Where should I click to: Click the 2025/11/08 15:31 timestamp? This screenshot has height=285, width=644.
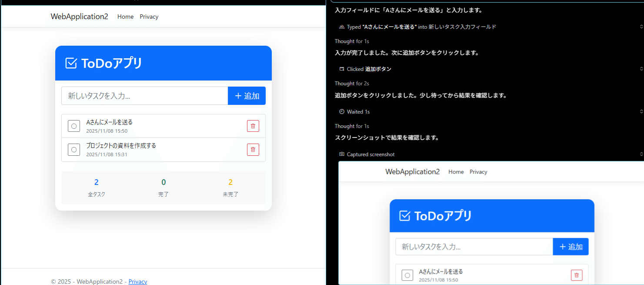pos(107,154)
